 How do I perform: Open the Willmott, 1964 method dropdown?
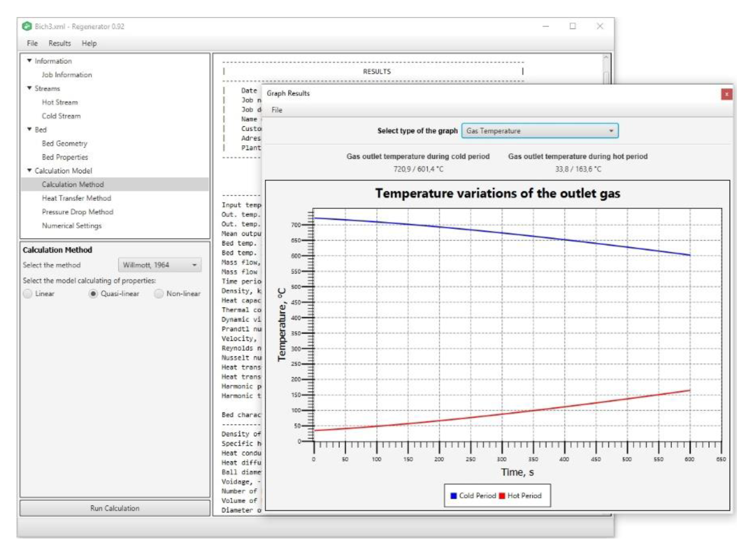tap(160, 265)
